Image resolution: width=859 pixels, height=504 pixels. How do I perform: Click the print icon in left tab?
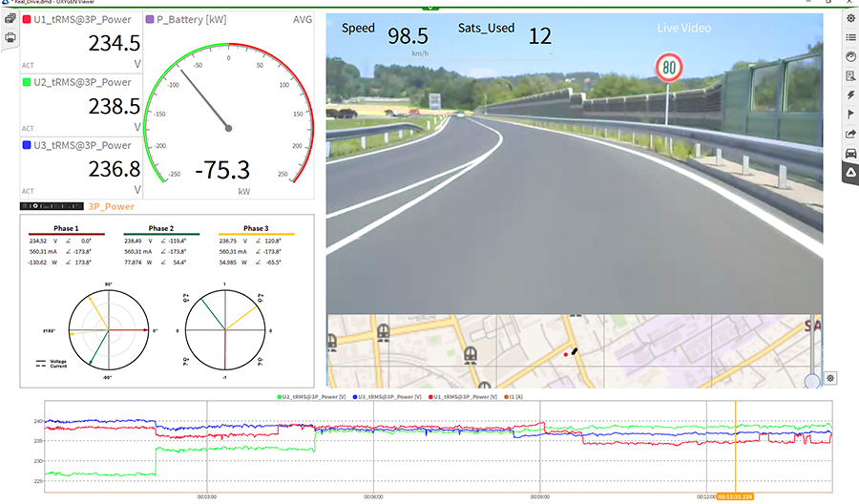pos(9,38)
